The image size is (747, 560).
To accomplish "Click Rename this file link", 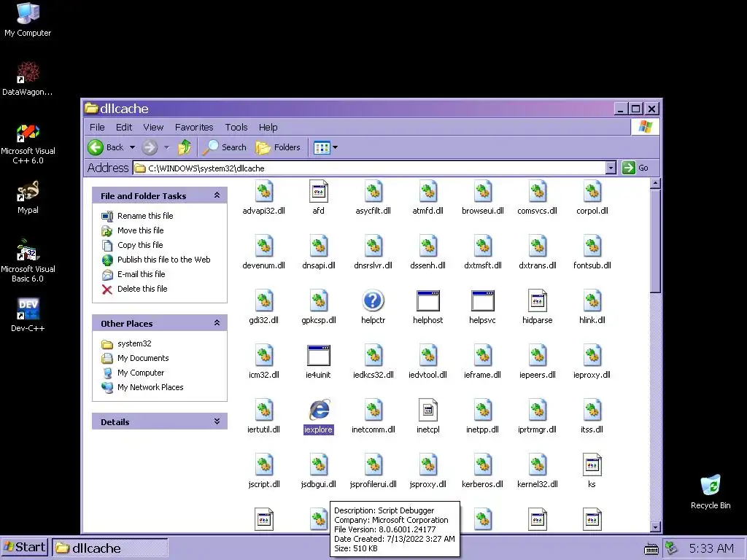I will click(x=145, y=216).
